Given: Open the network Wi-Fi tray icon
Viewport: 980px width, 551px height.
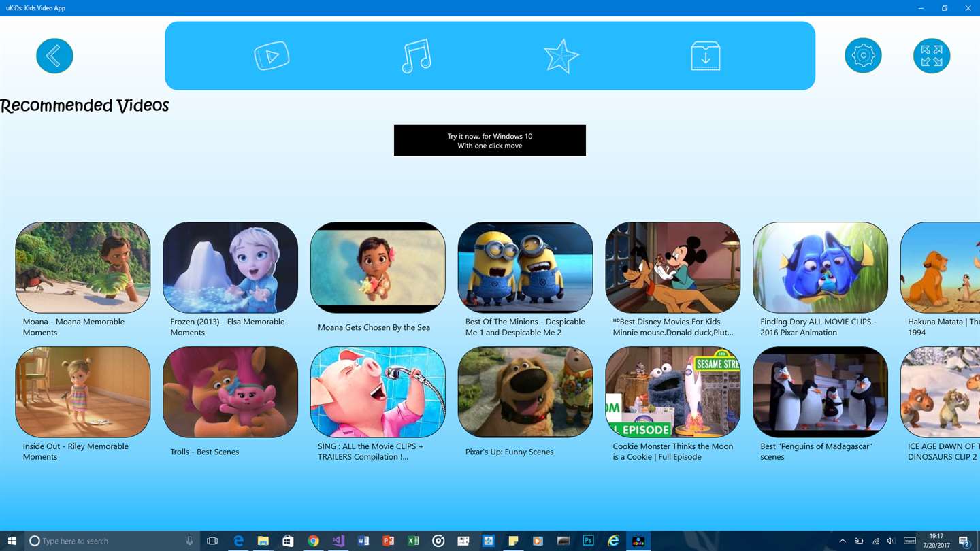Looking at the screenshot, I should (875, 541).
